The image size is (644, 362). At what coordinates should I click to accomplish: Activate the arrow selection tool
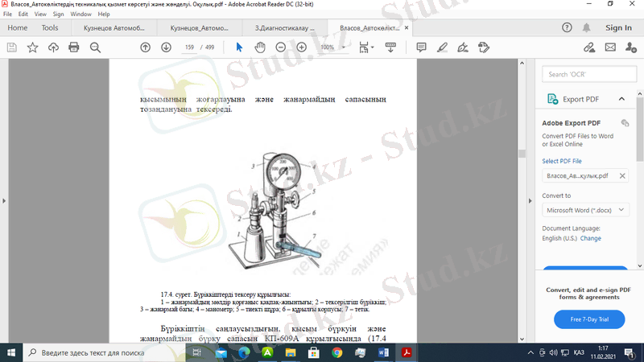pos(239,47)
